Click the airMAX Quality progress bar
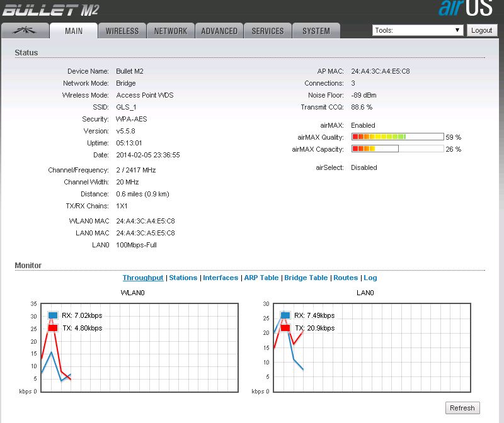This screenshot has width=504, height=423. pyautogui.click(x=398, y=137)
